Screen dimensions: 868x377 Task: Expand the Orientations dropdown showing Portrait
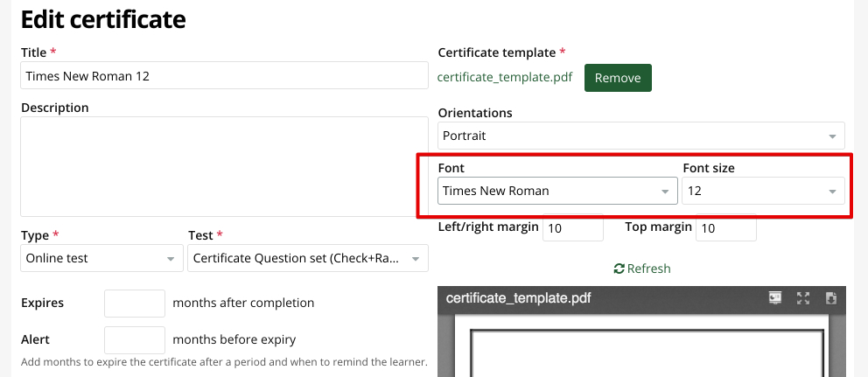click(641, 136)
